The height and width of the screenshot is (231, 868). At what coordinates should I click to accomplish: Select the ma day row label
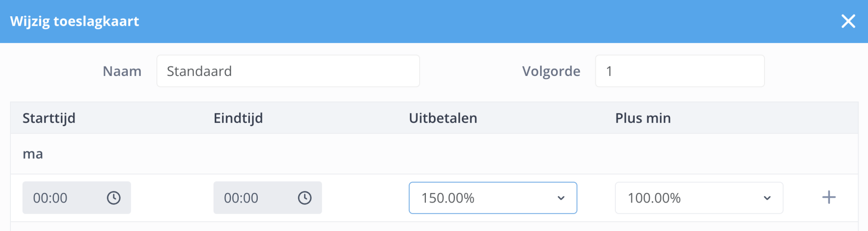pyautogui.click(x=33, y=154)
